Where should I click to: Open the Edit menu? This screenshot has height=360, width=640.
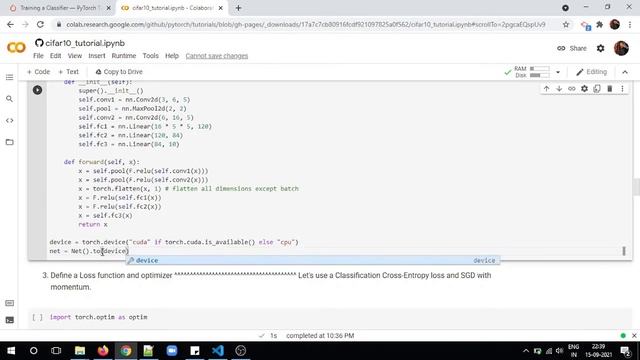[x=56, y=56]
